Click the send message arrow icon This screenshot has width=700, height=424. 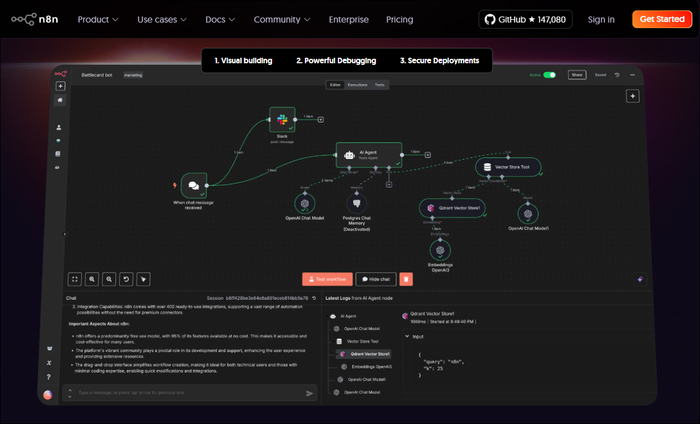click(x=309, y=393)
